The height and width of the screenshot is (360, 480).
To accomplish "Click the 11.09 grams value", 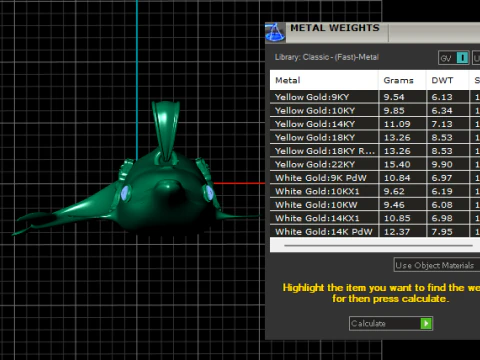I will click(397, 124).
